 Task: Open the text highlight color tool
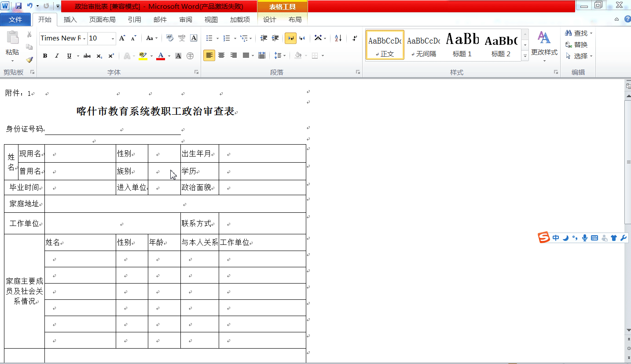[x=143, y=55]
